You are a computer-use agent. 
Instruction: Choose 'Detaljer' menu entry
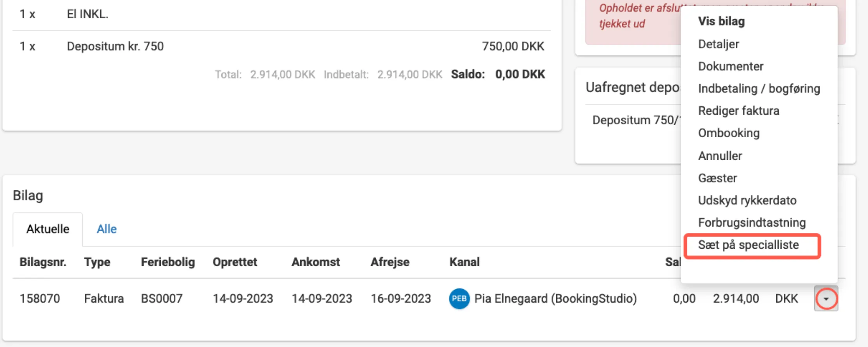point(719,44)
